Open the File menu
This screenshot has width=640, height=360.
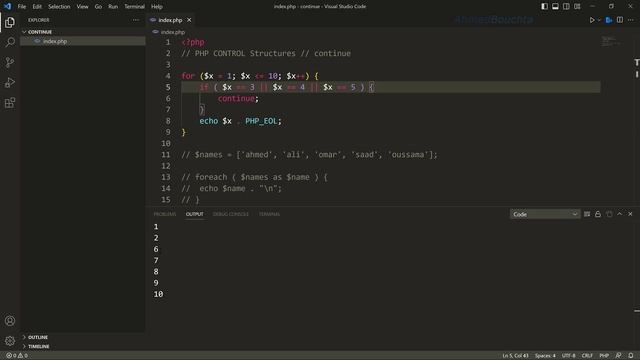pyautogui.click(x=22, y=7)
